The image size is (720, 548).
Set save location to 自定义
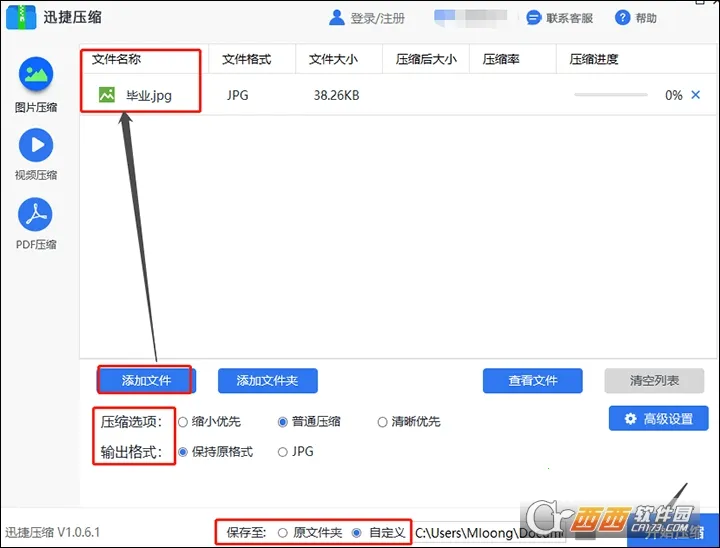[x=357, y=533]
